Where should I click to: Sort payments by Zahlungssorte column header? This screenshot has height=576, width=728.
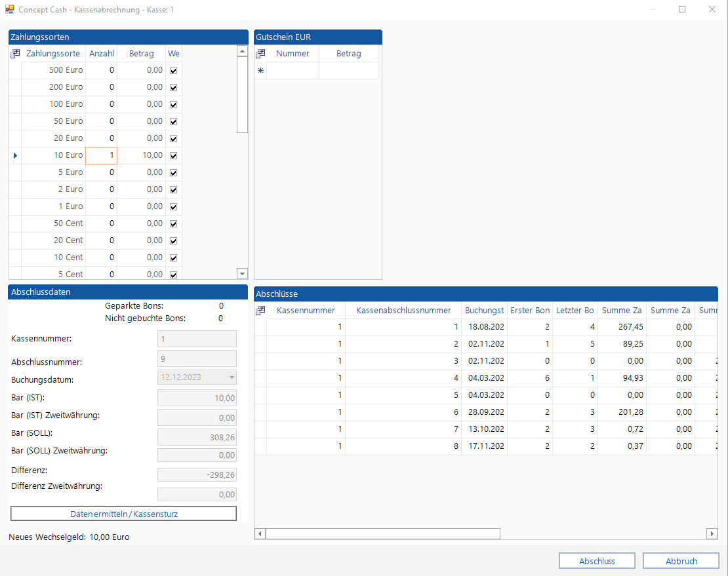coord(53,54)
